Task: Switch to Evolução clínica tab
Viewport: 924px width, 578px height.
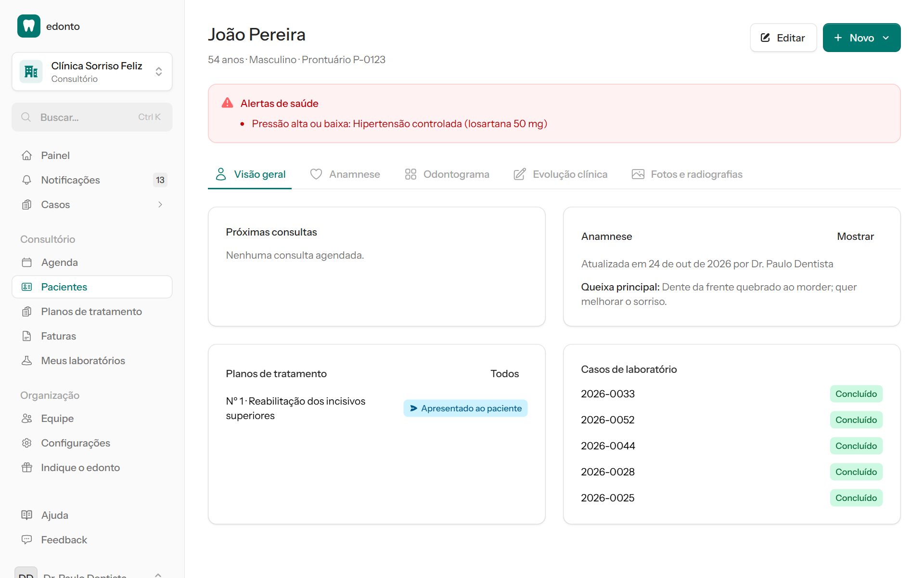Action: pos(561,174)
